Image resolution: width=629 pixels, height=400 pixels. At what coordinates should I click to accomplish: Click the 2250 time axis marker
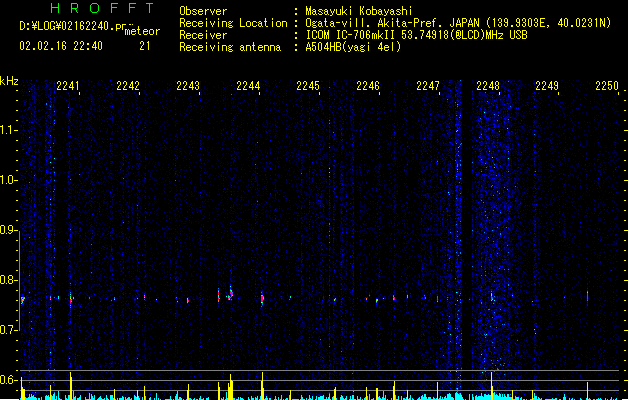coord(607,86)
